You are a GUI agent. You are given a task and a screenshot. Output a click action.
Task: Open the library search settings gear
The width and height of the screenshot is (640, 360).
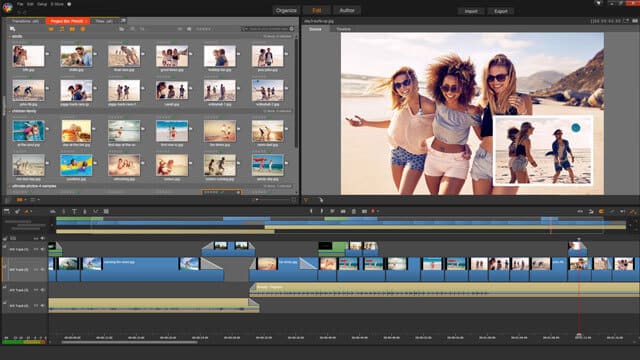292,29
